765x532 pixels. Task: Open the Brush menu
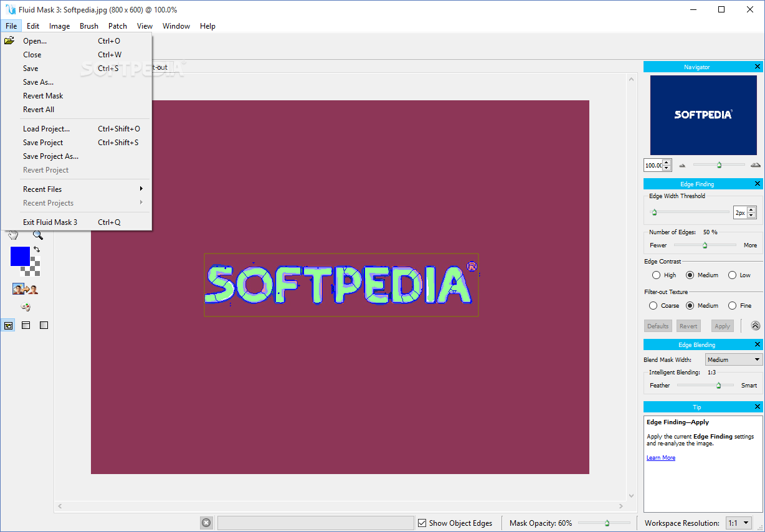[89, 26]
